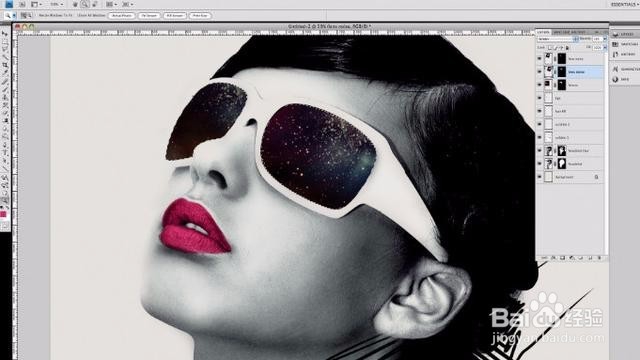The height and width of the screenshot is (360, 640).
Task: Select the Rectangular Marquee tool
Action: point(5,42)
